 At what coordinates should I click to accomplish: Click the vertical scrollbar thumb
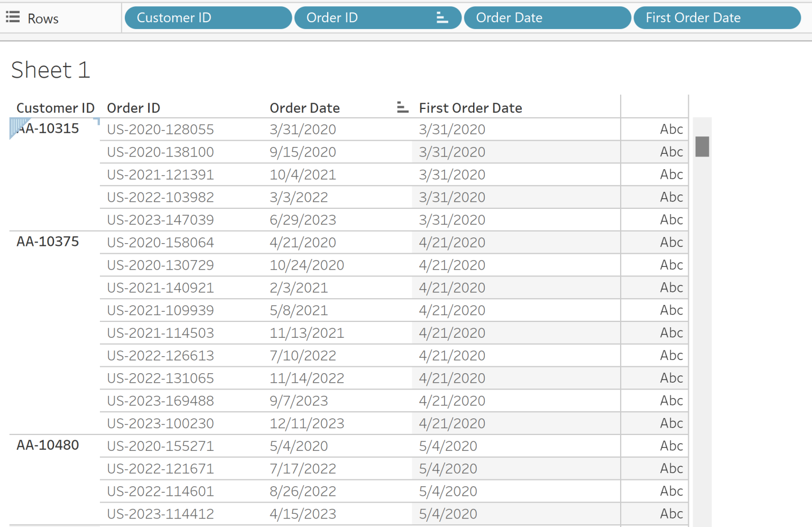pyautogui.click(x=702, y=146)
